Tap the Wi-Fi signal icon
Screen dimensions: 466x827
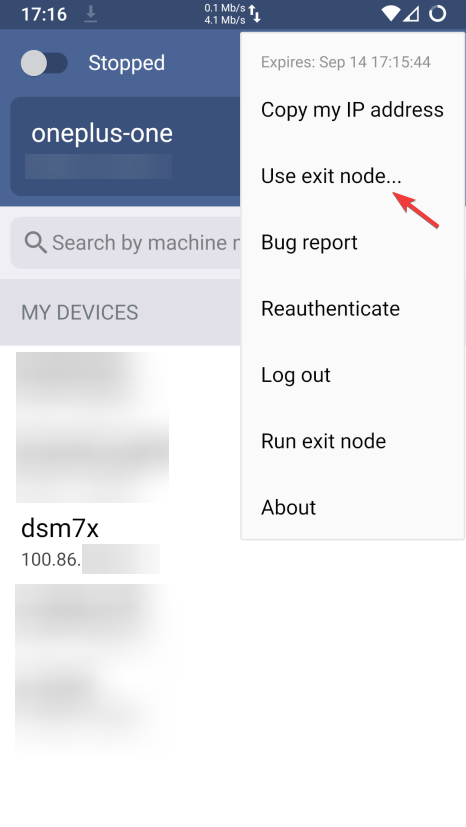[391, 14]
